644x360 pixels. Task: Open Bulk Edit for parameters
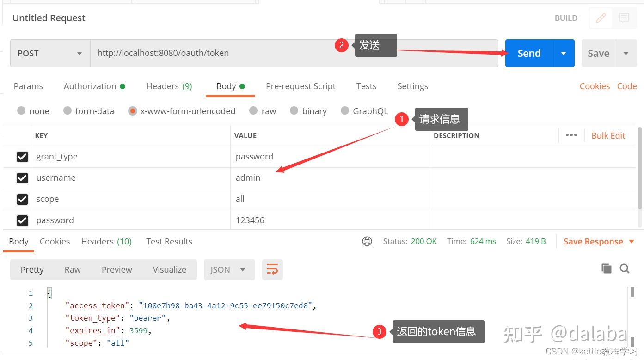tap(608, 135)
